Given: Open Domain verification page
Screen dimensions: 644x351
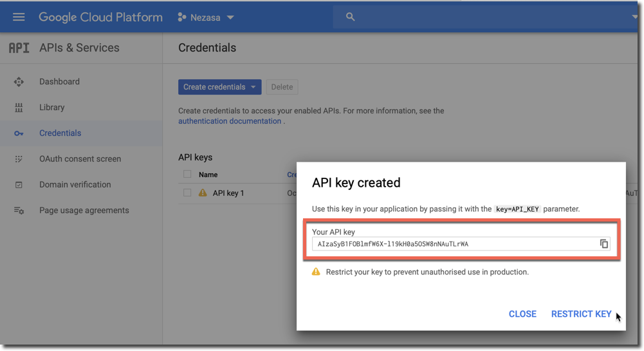Looking at the screenshot, I should 75,185.
